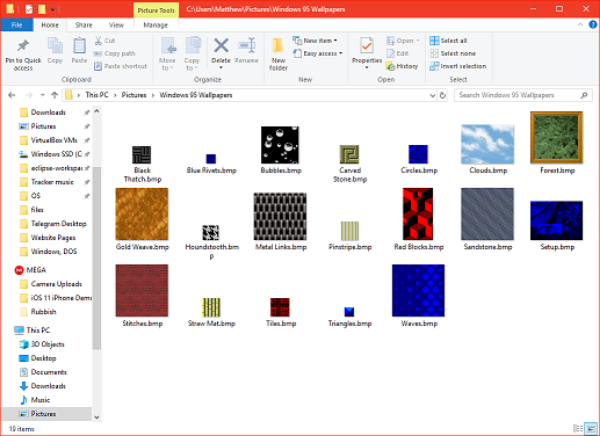Screen dimensions: 600x436
Task: Switch to details view in status bar
Action: [x=576, y=428]
